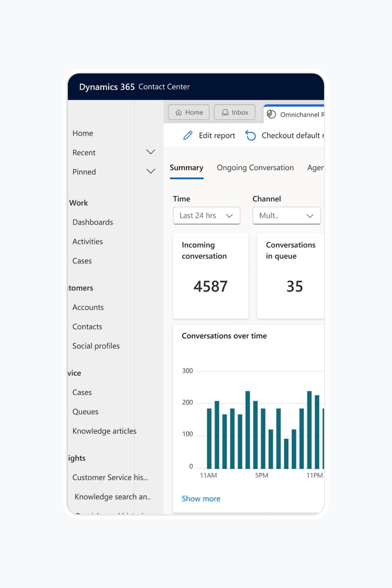The image size is (392, 588).
Task: Click the Omnichannel report pie chart icon
Action: (x=271, y=114)
